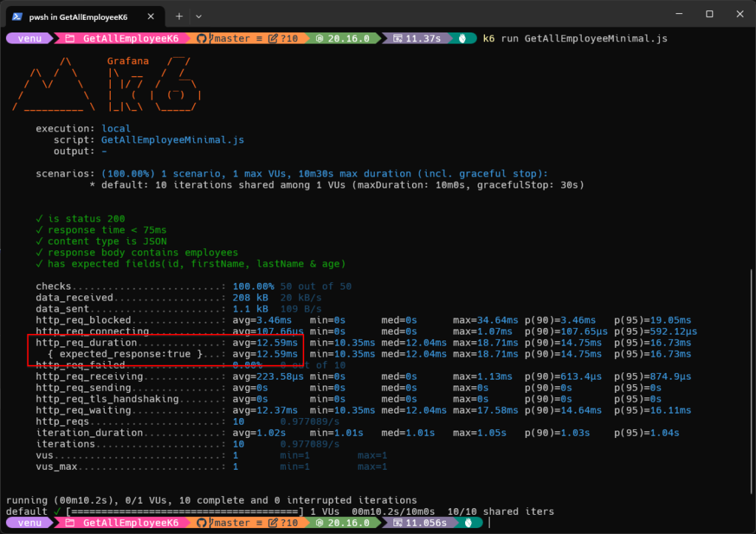Click the http_reqs metric name
This screenshot has height=534, width=756.
62,422
